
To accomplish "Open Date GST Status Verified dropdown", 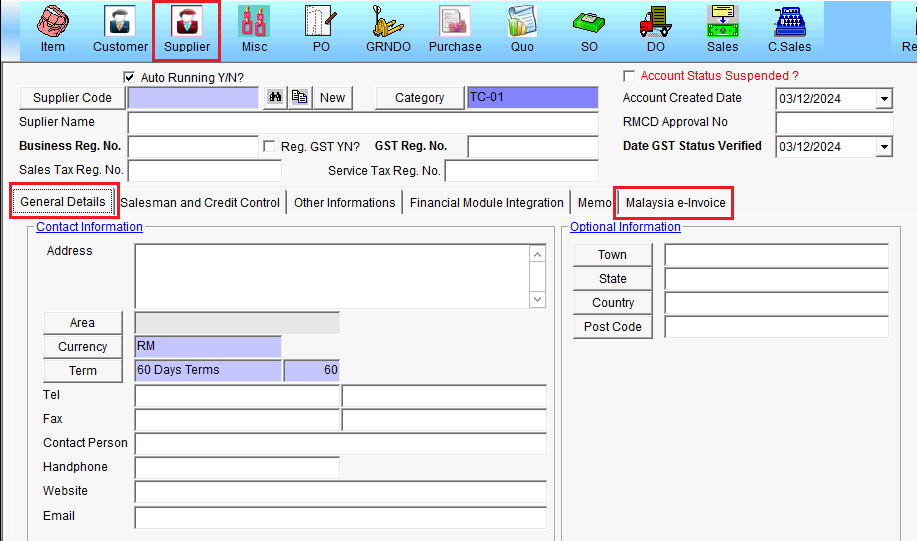I will point(883,147).
